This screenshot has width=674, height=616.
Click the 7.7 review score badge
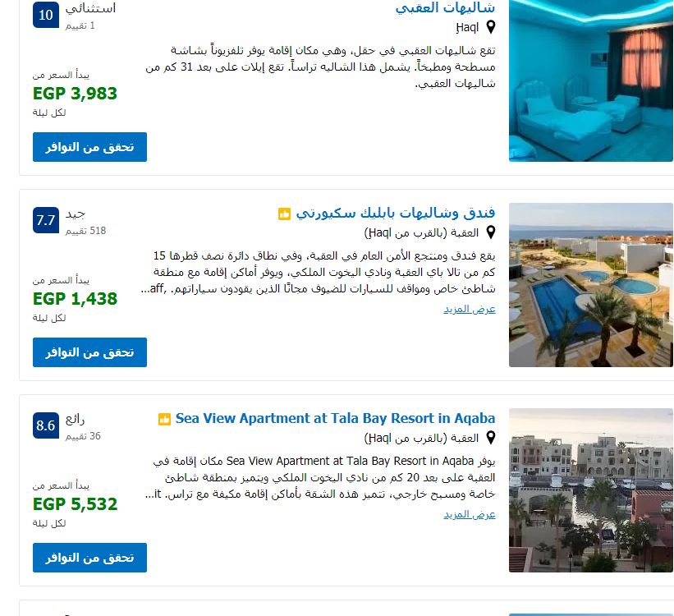(x=46, y=220)
